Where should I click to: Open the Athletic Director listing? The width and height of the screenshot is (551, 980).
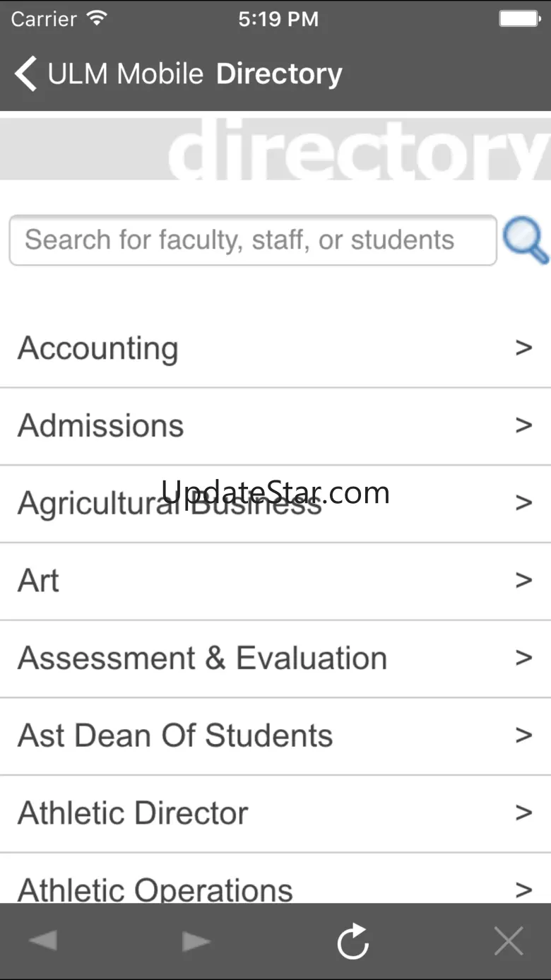pyautogui.click(x=133, y=813)
